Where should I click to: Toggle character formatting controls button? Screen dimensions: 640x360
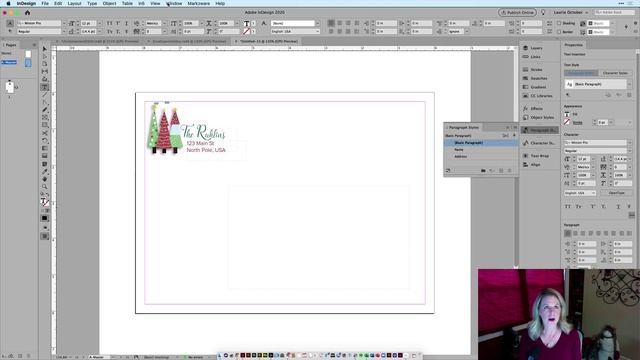tap(10, 23)
